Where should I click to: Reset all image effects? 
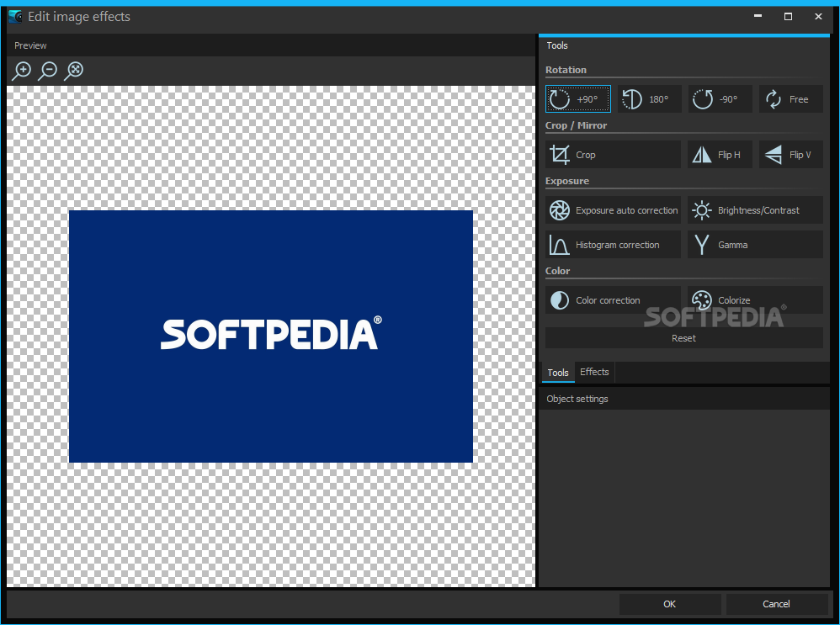(684, 338)
